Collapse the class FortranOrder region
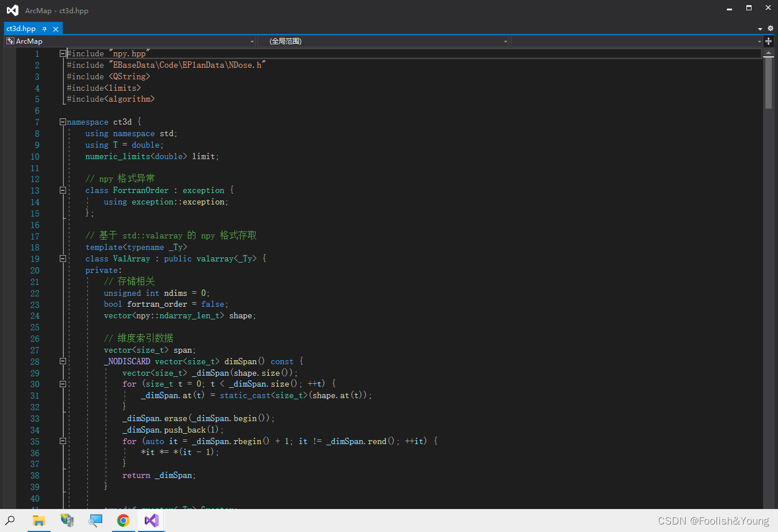The height and width of the screenshot is (532, 778). coord(63,190)
